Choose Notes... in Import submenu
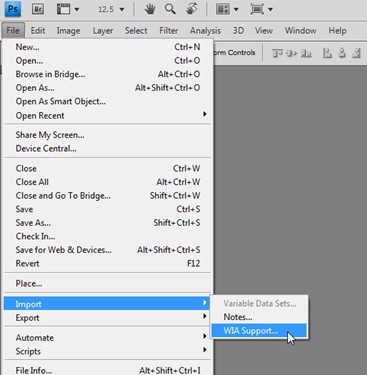 pos(259,317)
